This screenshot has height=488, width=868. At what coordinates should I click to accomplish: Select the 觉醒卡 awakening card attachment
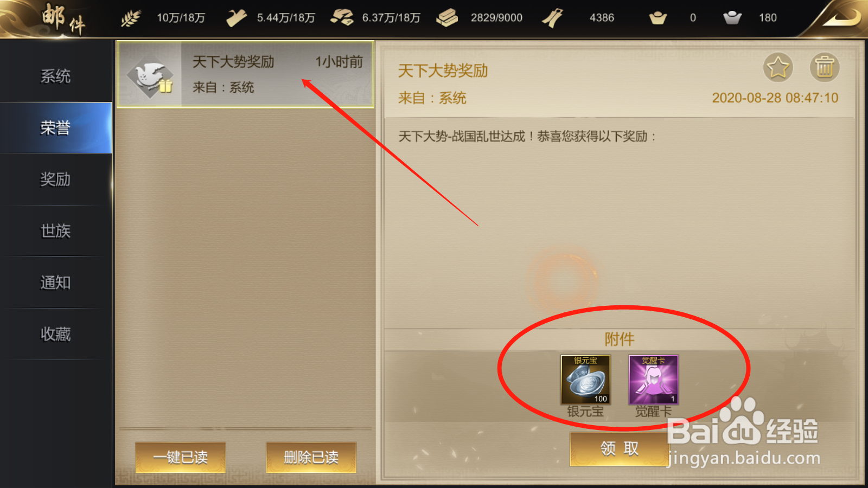tap(653, 380)
